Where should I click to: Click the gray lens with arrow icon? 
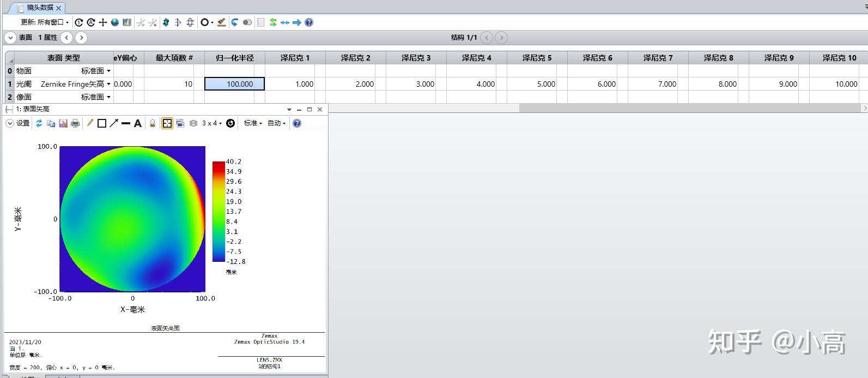click(178, 22)
